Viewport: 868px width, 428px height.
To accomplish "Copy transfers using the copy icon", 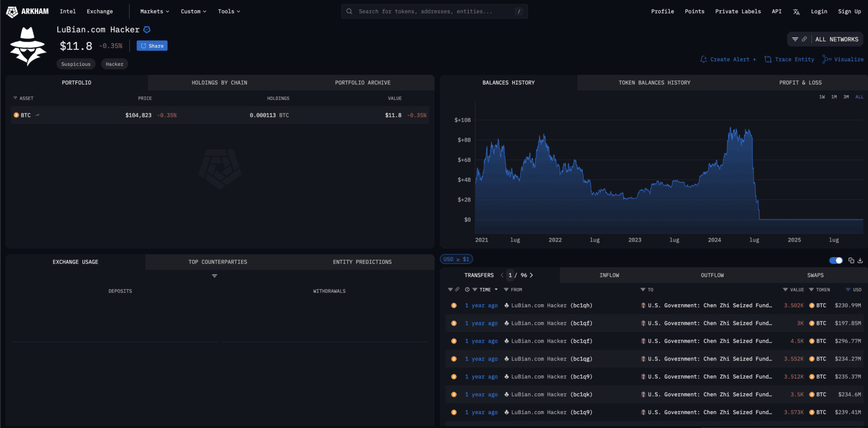I will (851, 260).
